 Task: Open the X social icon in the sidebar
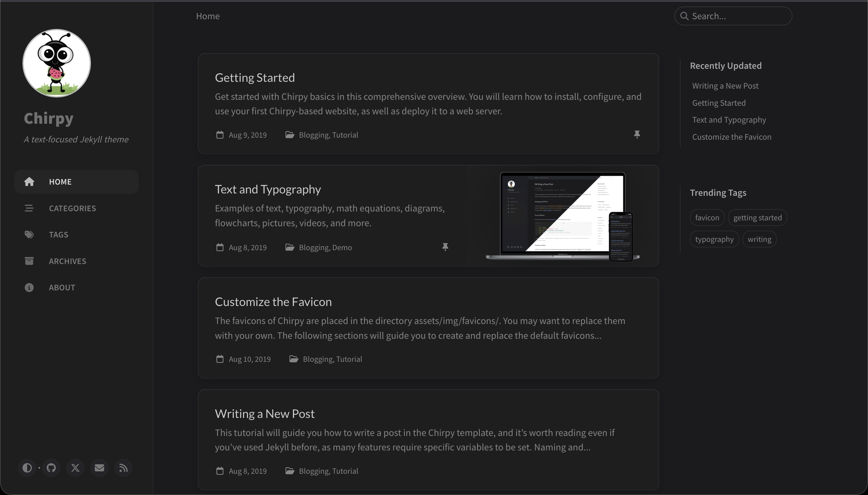pyautogui.click(x=75, y=468)
